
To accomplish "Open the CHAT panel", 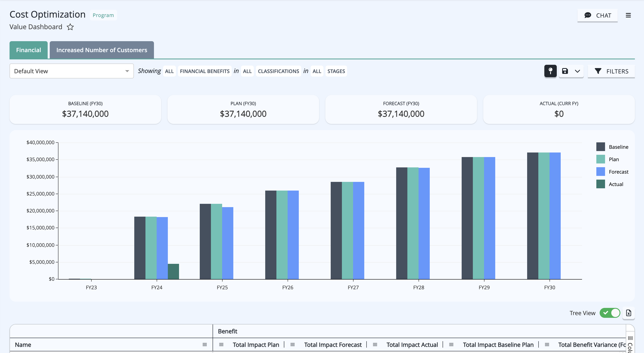I will tap(598, 16).
